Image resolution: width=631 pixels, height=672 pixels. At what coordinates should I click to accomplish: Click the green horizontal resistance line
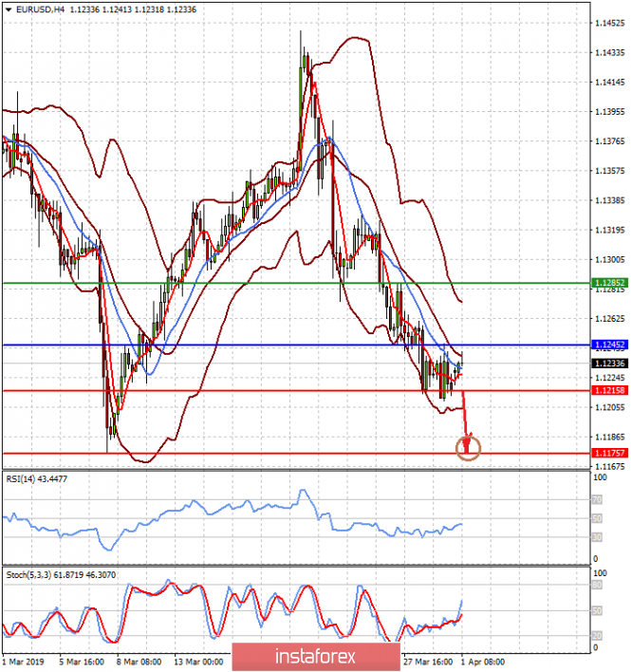pyautogui.click(x=296, y=283)
